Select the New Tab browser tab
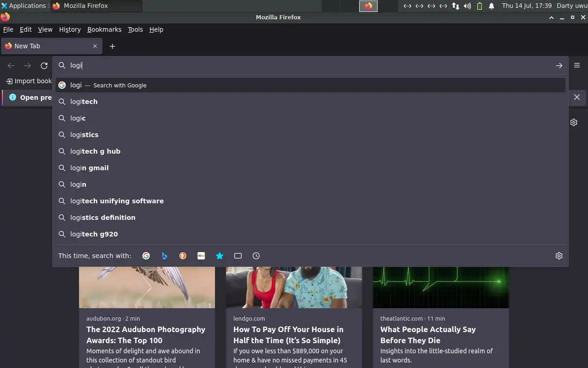 (52, 46)
